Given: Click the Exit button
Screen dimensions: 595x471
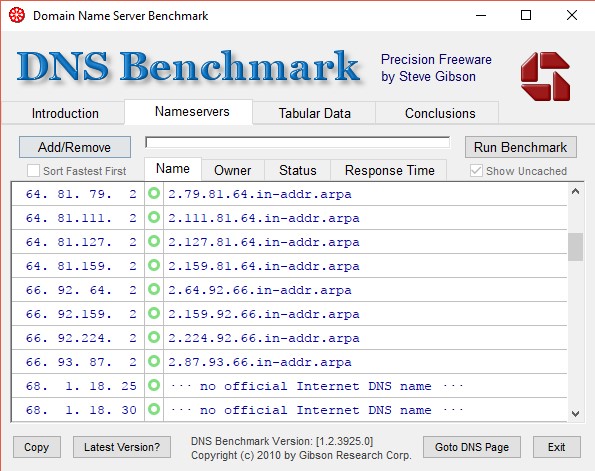Looking at the screenshot, I should point(557,447).
